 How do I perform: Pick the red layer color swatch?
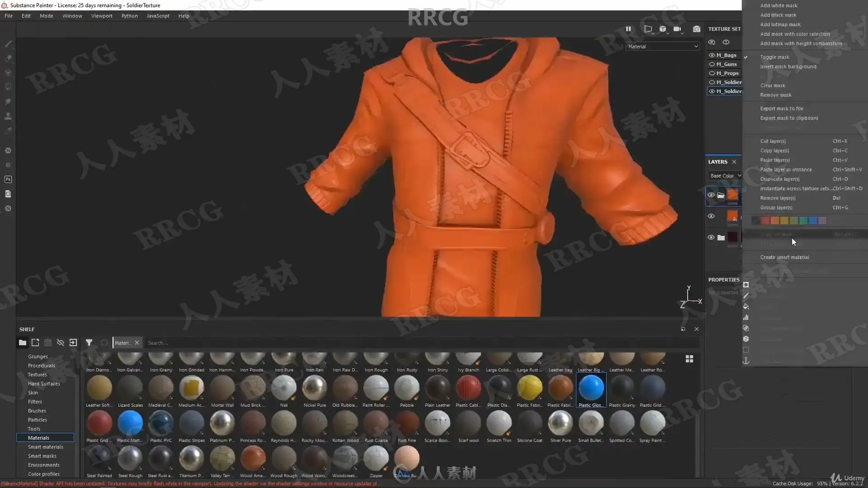tap(765, 221)
